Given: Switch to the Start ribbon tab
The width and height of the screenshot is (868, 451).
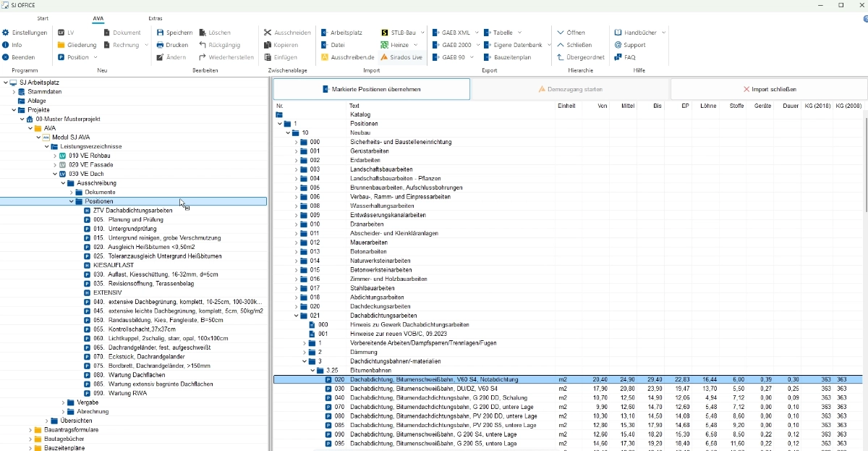Looking at the screenshot, I should coord(43,18).
